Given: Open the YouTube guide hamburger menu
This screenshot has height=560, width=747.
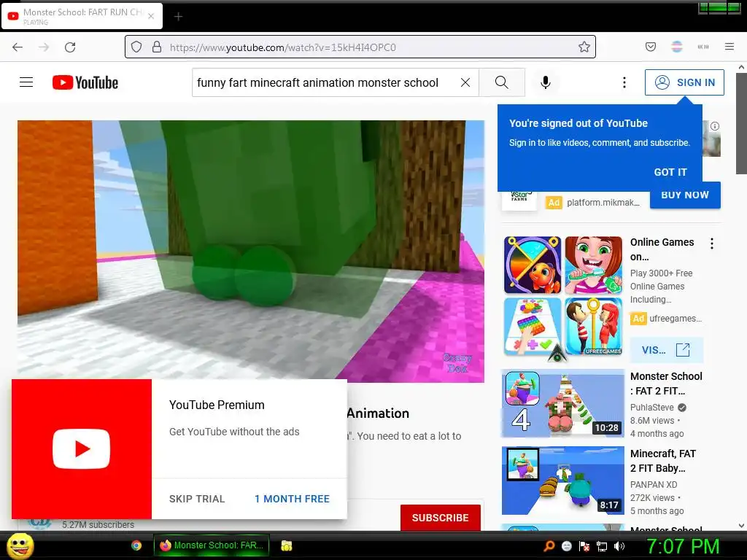Looking at the screenshot, I should click(x=26, y=82).
